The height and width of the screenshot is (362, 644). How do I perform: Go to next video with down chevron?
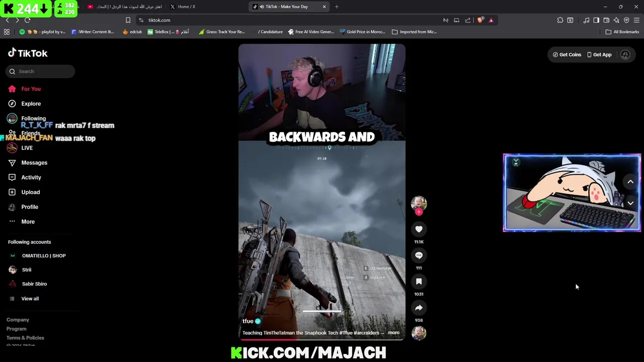(630, 203)
